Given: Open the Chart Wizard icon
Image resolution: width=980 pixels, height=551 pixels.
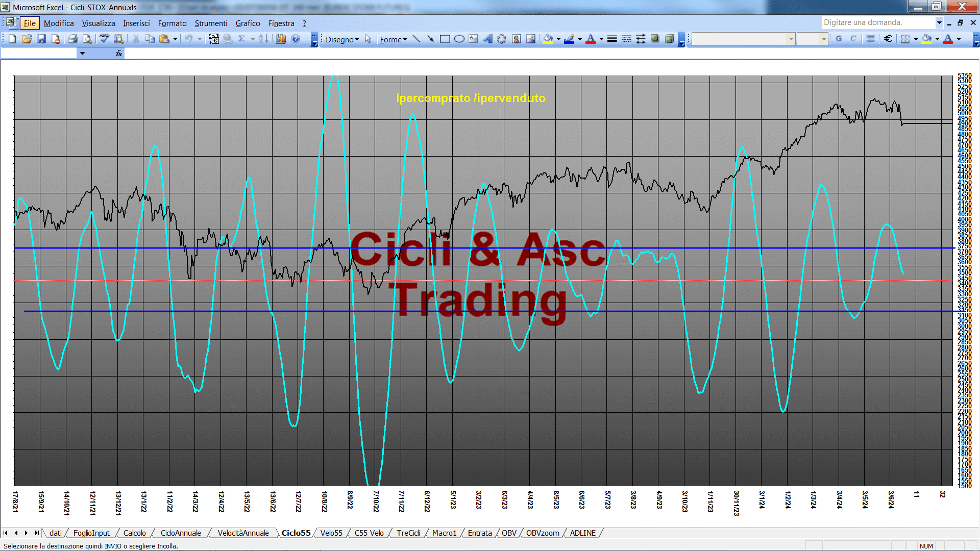Looking at the screenshot, I should (281, 39).
